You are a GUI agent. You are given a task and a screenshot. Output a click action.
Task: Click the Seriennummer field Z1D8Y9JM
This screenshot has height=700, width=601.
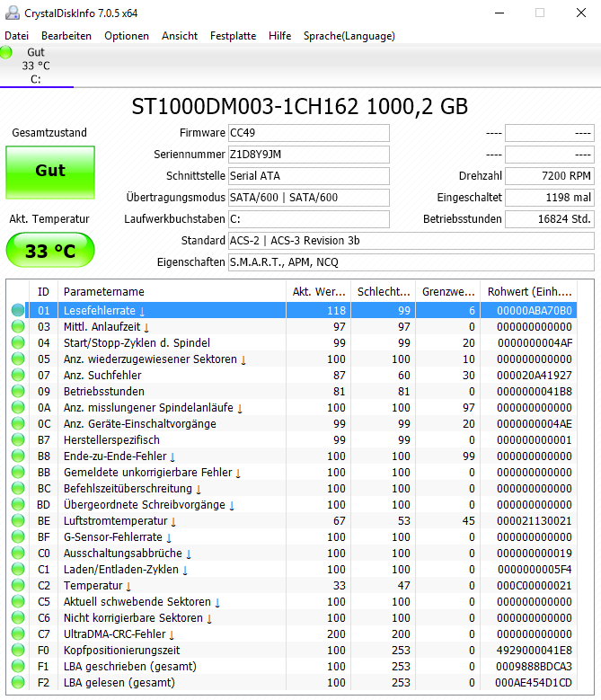coord(309,154)
